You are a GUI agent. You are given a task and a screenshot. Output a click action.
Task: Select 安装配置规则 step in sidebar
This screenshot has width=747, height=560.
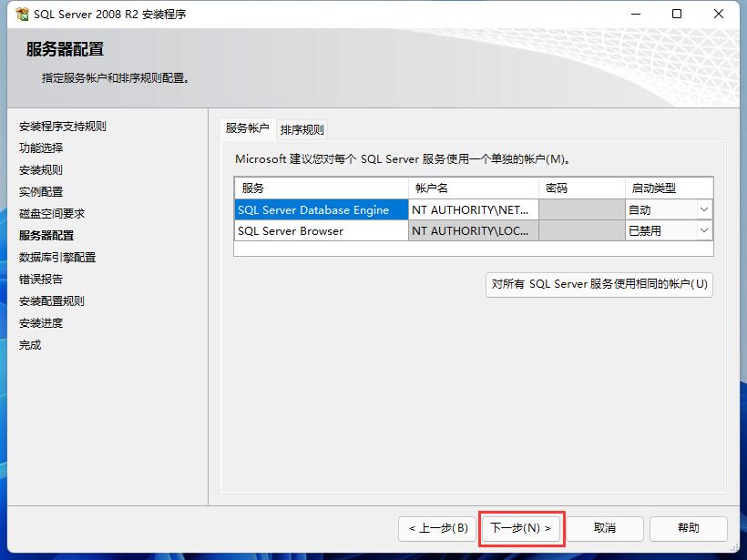[x=52, y=301]
